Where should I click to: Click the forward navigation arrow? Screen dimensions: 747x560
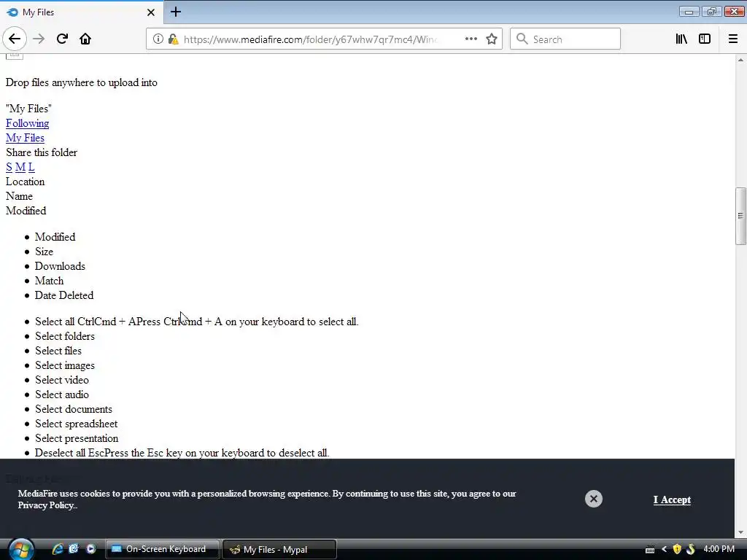tap(39, 39)
